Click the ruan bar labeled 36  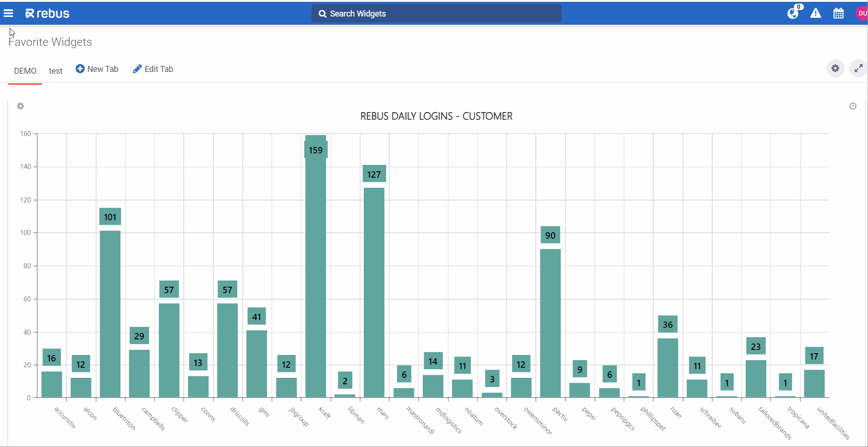(667, 367)
